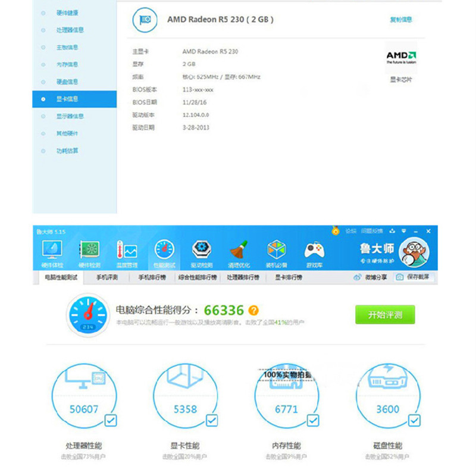476x476 pixels.
Task: Click the 显存 value 2 GB
Action: pos(189,64)
